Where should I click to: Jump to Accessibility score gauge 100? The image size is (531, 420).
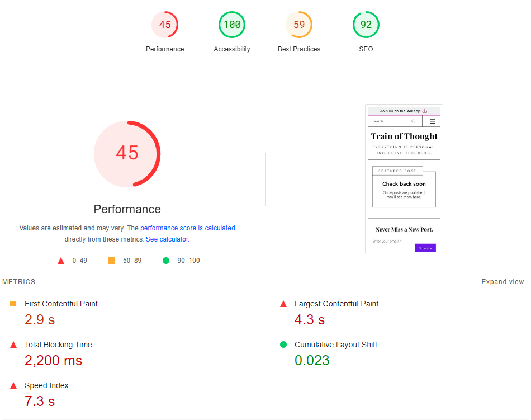(232, 25)
